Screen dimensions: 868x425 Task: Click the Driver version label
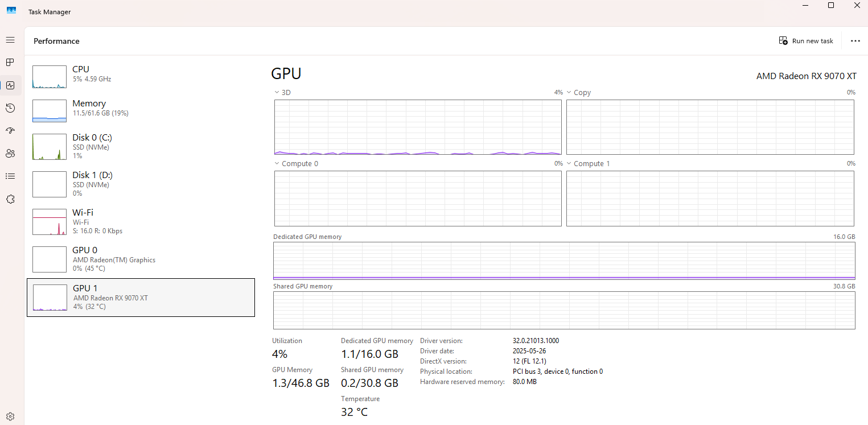441,341
